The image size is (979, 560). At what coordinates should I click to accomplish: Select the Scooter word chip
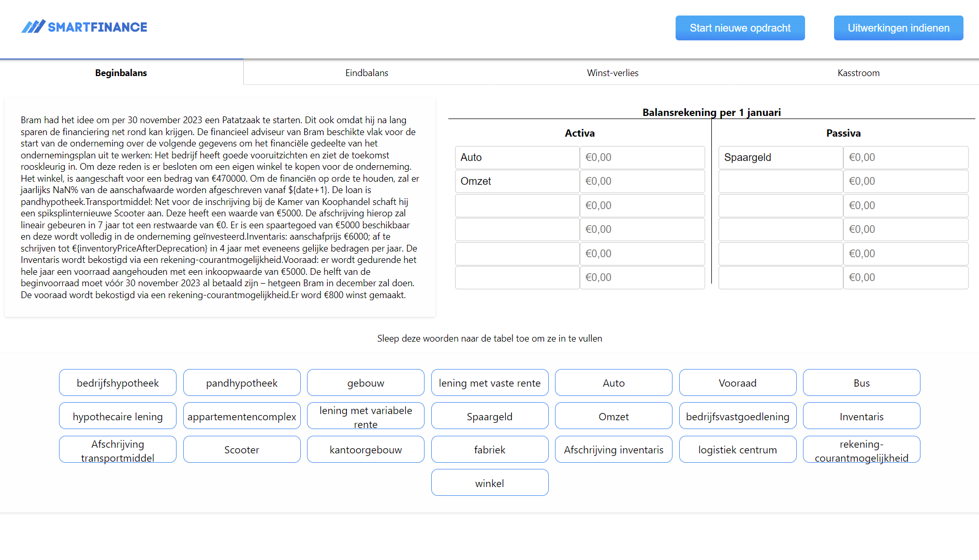241,449
